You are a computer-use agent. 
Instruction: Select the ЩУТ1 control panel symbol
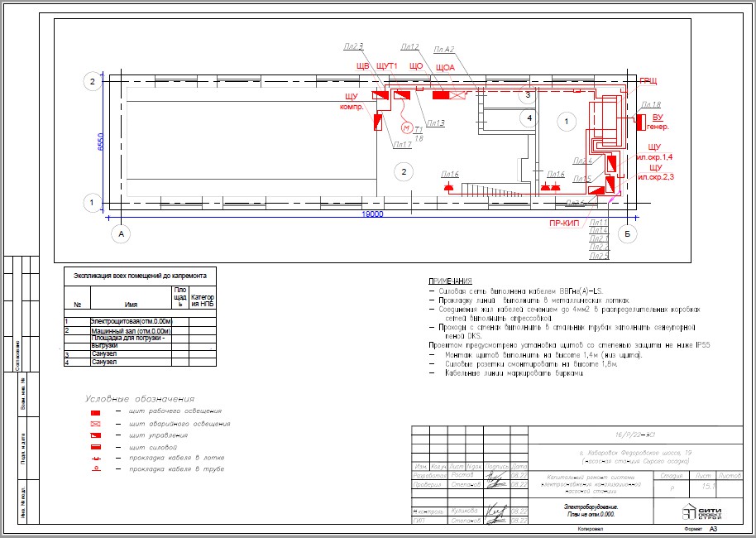(402, 94)
